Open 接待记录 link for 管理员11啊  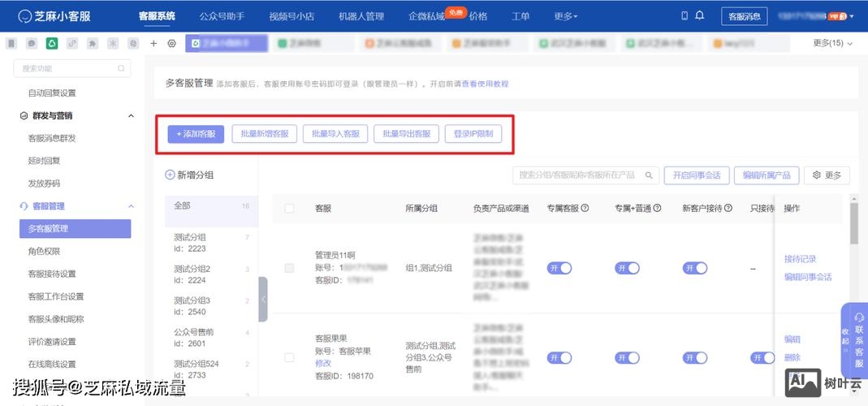[x=801, y=259]
